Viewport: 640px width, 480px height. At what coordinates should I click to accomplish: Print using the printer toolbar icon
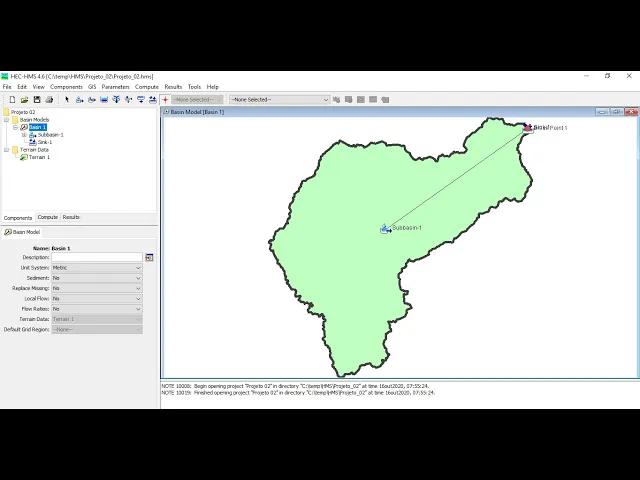tap(49, 100)
